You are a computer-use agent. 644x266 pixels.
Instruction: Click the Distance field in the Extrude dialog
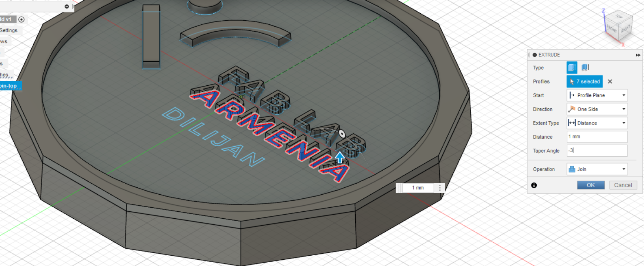(x=597, y=137)
